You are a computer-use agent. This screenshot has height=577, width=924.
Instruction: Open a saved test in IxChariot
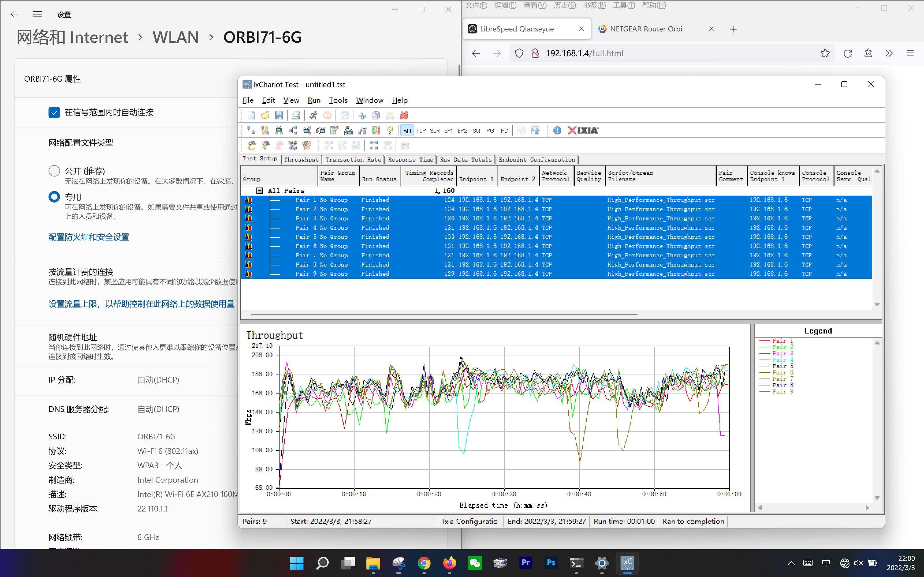pos(265,115)
